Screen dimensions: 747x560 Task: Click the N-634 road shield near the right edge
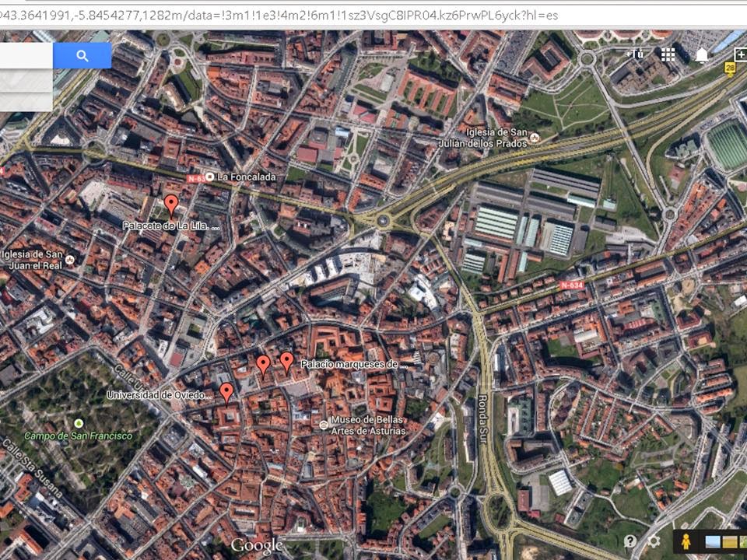pos(572,285)
